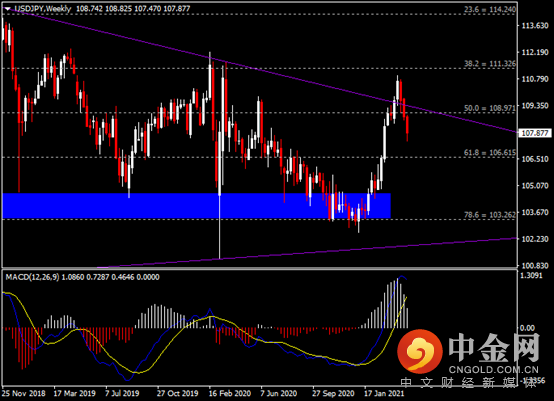The image size is (554, 401).
Task: Click the 25 Nov 2018 date label
Action: click(24, 393)
